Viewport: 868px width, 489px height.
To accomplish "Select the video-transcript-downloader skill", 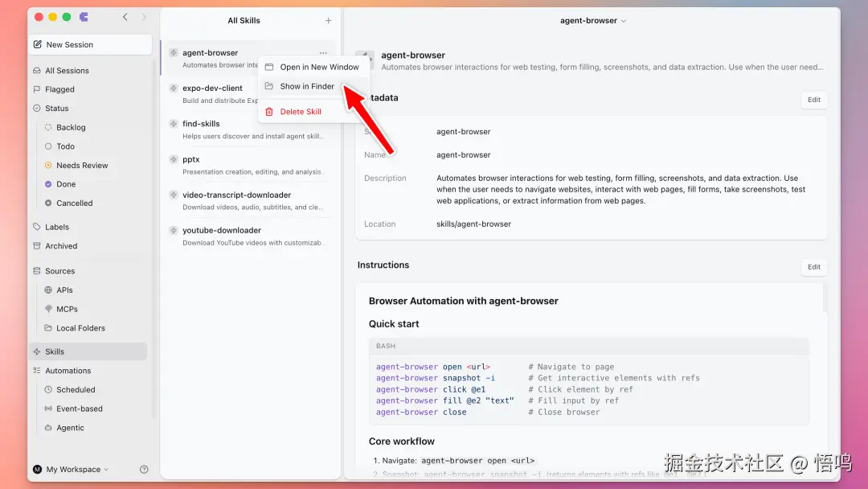I will (250, 200).
